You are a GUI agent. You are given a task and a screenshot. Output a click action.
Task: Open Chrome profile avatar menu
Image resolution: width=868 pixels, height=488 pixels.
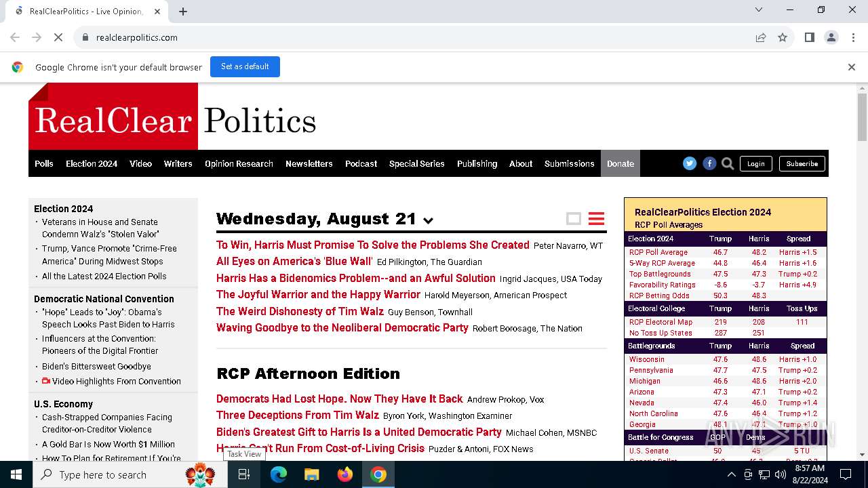point(831,37)
